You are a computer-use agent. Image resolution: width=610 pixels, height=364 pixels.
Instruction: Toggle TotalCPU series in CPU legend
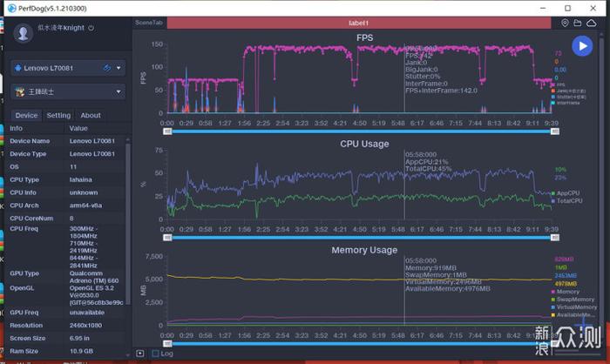(566, 201)
